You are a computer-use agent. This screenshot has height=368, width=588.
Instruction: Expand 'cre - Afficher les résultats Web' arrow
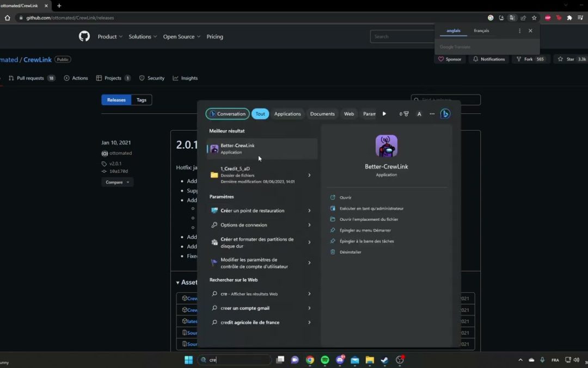click(x=309, y=294)
